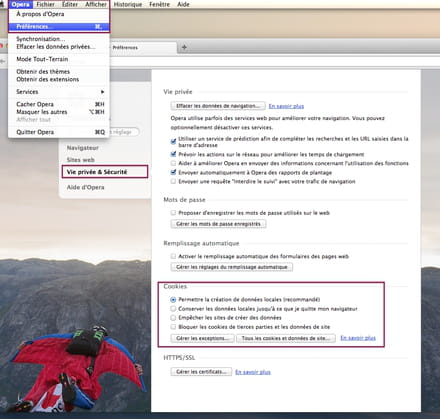Open Sites web settings section
This screenshot has width=440, height=419.
tap(81, 160)
